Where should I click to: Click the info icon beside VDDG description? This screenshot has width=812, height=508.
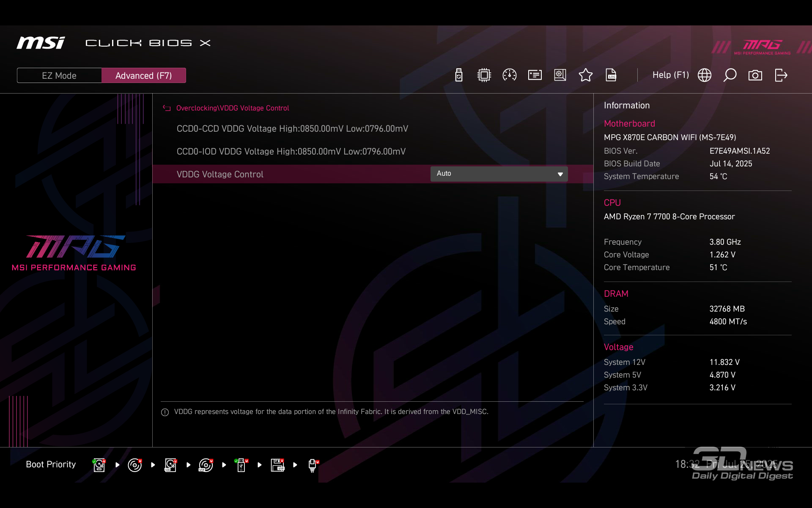165,412
